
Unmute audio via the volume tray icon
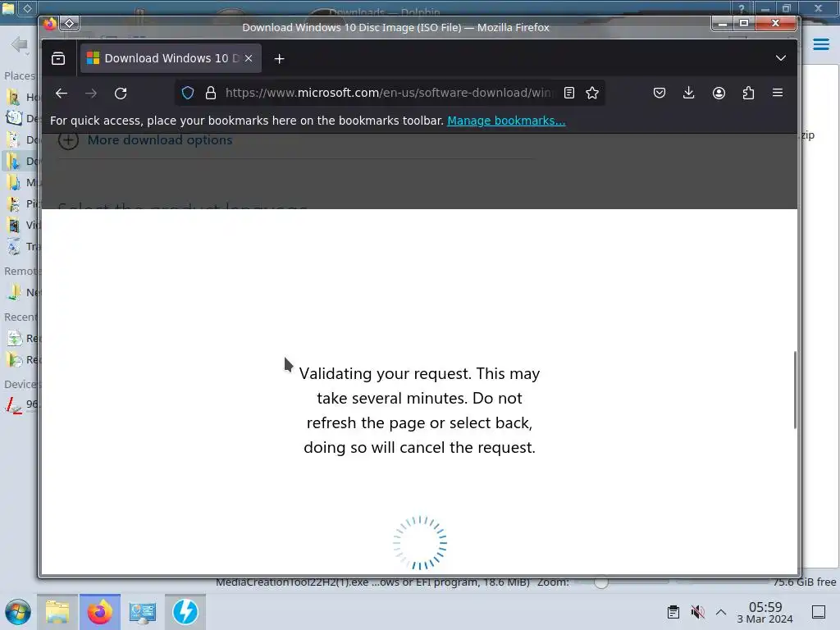pyautogui.click(x=697, y=612)
